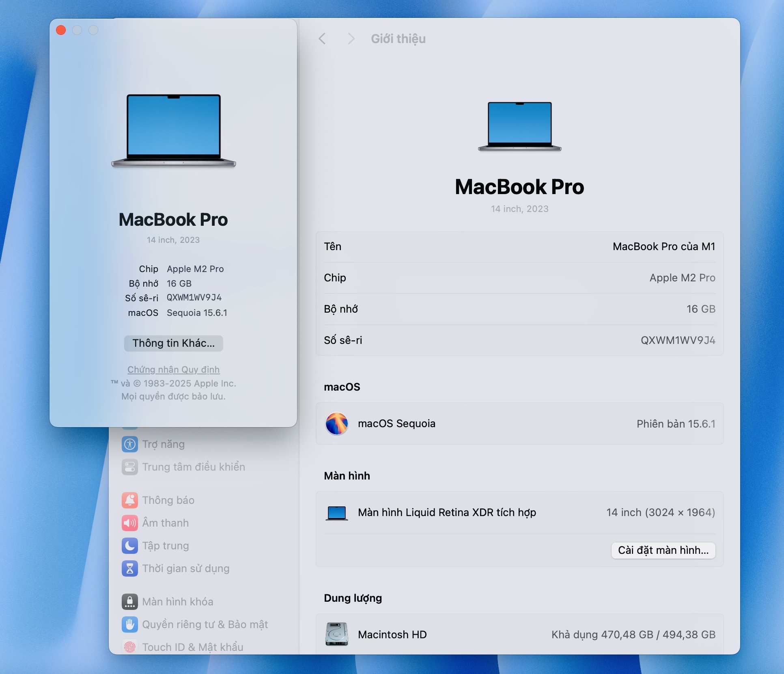Go forward with the right chevron
The width and height of the screenshot is (784, 674).
click(351, 39)
